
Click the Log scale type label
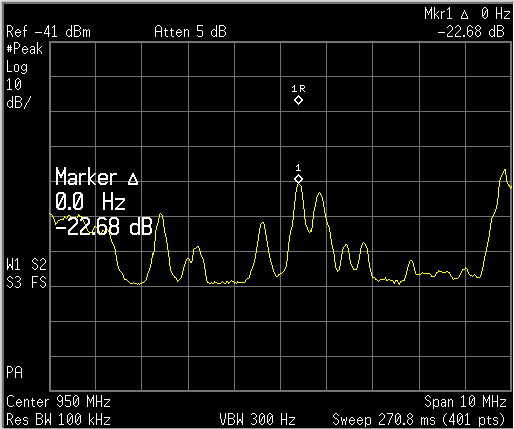click(17, 67)
